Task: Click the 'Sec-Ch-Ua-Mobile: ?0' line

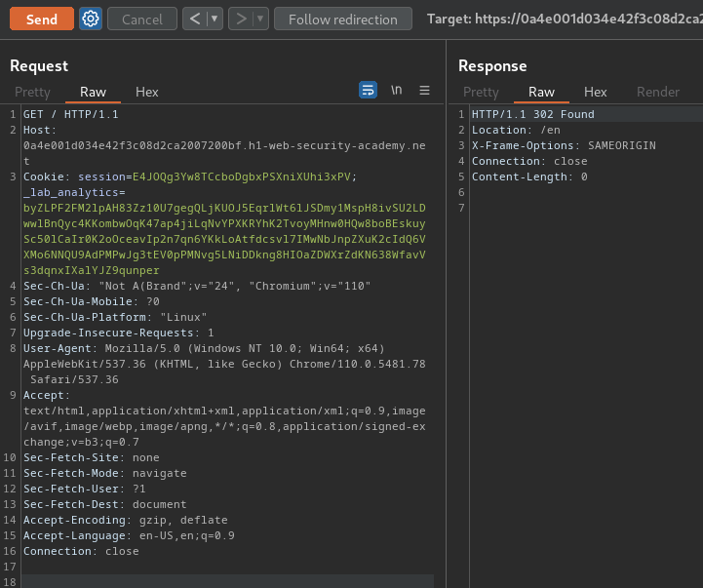Action: (x=92, y=301)
